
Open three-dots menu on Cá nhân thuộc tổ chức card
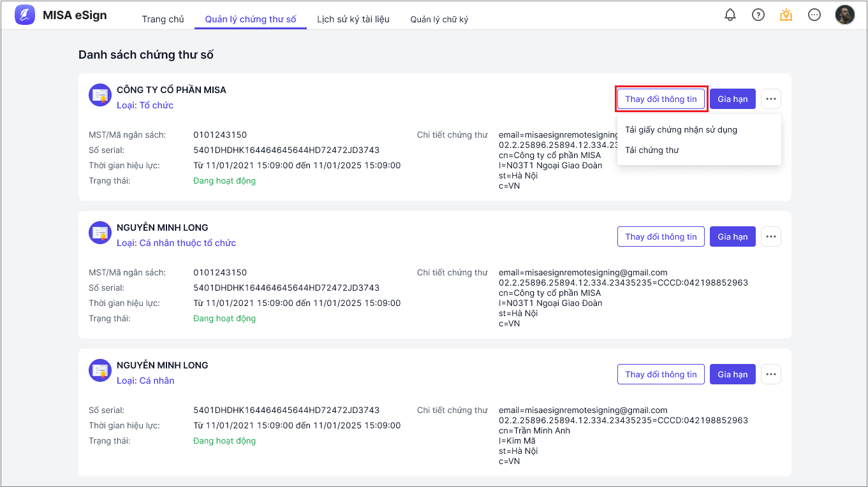pos(771,236)
